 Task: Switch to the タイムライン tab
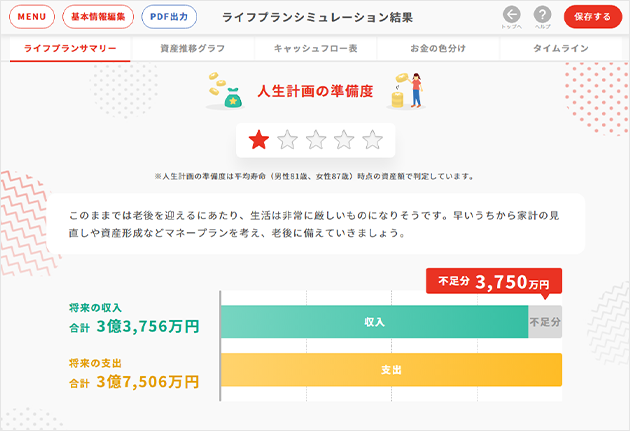(x=560, y=48)
